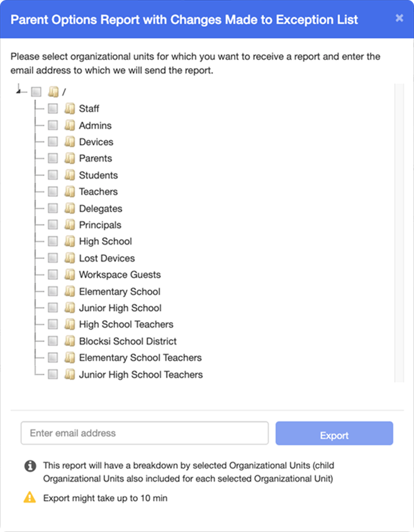The image size is (414, 532).
Task: Select Junior High School Teachers item
Action: [x=141, y=375]
